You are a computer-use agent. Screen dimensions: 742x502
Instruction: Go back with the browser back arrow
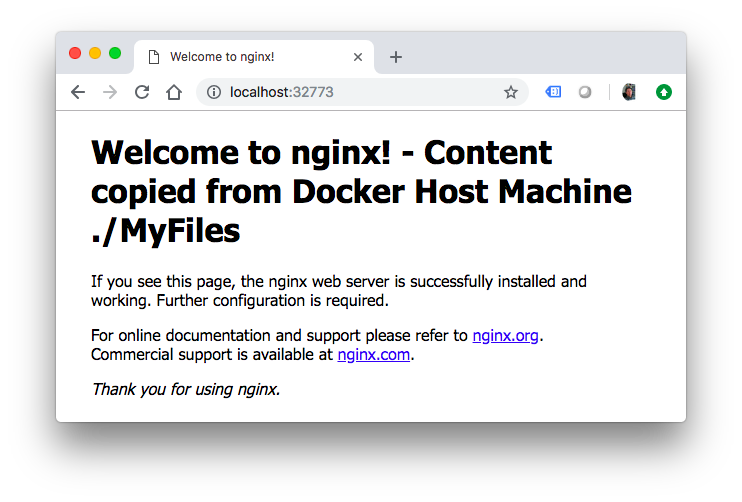[x=78, y=92]
